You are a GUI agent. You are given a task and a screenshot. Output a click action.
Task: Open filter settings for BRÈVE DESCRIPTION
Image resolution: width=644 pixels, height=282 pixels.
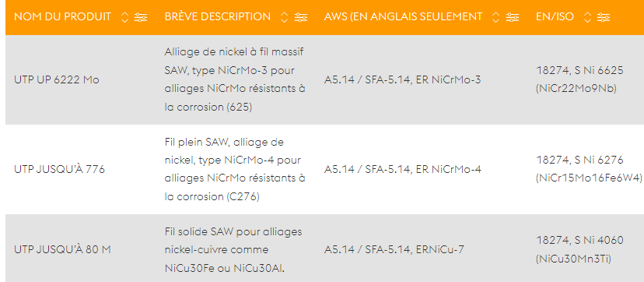point(301,17)
